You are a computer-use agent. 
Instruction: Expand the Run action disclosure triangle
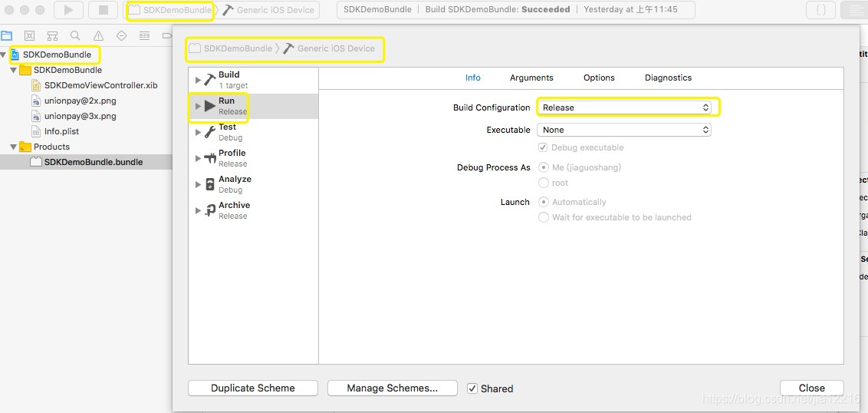(x=198, y=106)
